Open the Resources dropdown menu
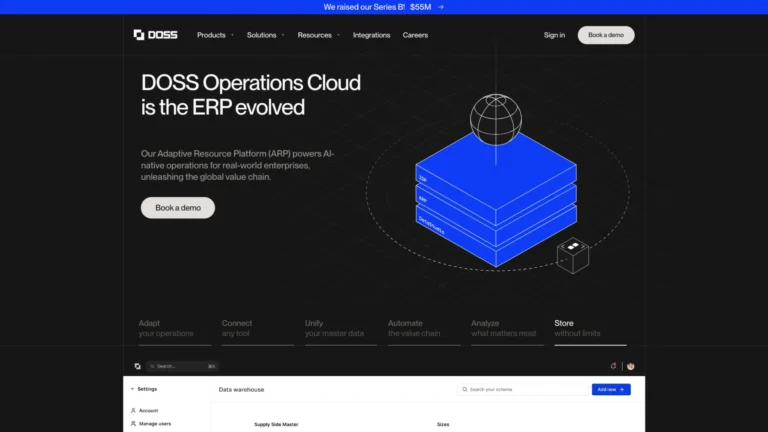Viewport: 768px width, 432px height. (x=318, y=35)
